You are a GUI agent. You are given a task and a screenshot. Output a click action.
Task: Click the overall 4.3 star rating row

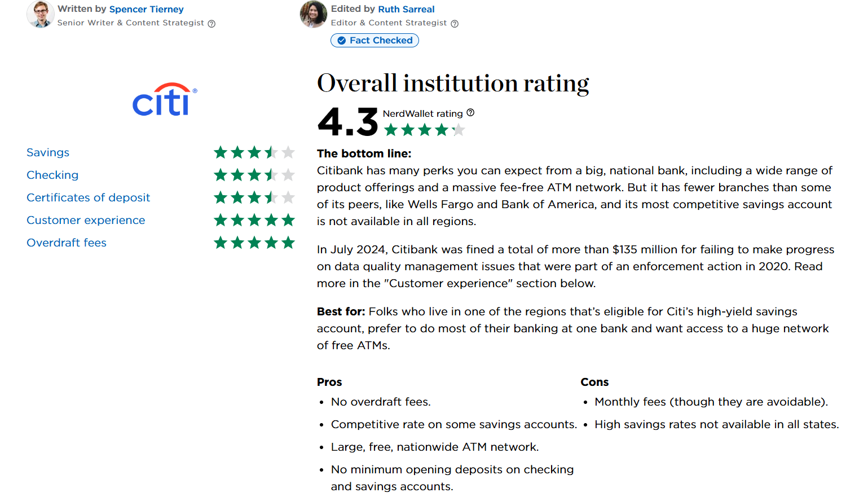coord(425,130)
